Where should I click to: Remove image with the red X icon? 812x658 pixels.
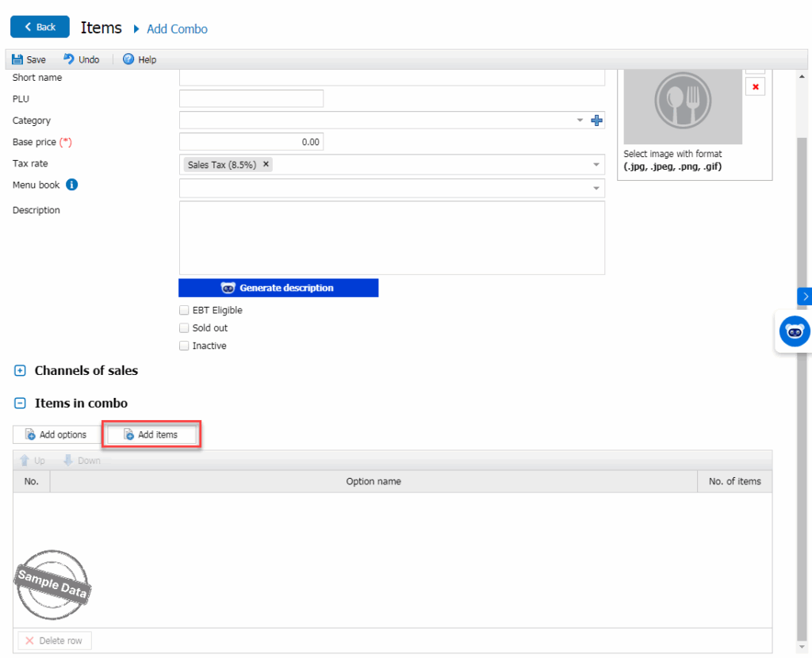coord(755,87)
